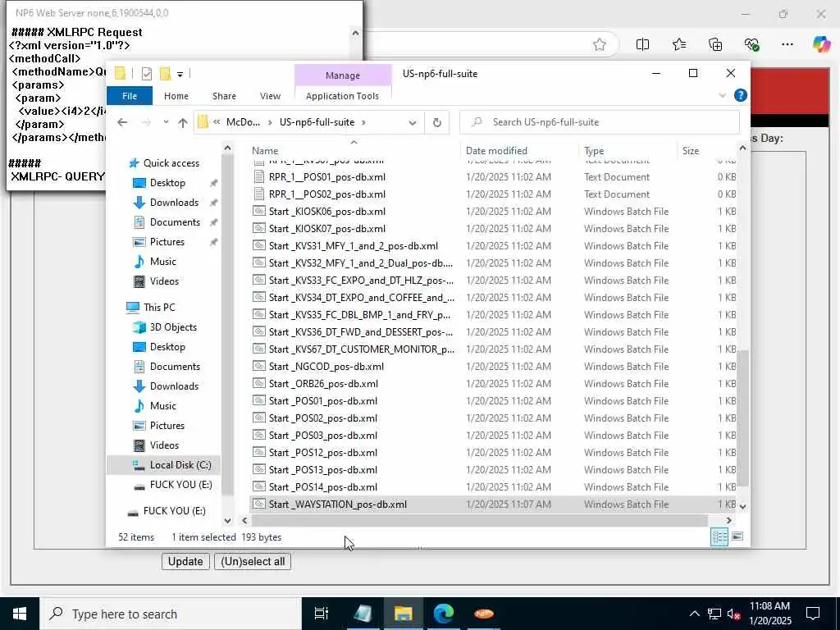Screen dimensions: 840x630
Task: Switch to large icons view layout
Action: [x=737, y=536]
